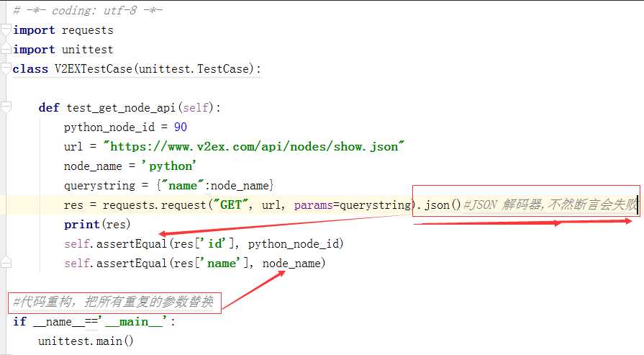Place cursor on test_get_node_api function name
644x355 pixels.
coord(121,108)
